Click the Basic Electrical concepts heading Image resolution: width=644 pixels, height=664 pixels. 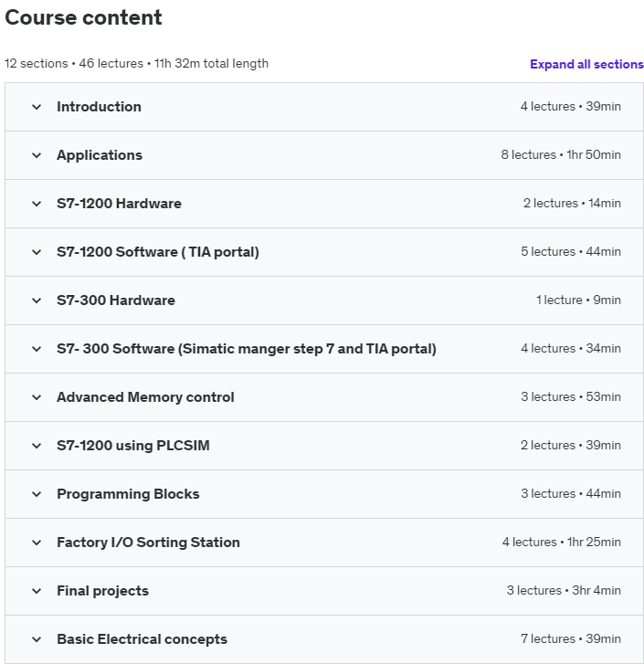click(x=142, y=639)
